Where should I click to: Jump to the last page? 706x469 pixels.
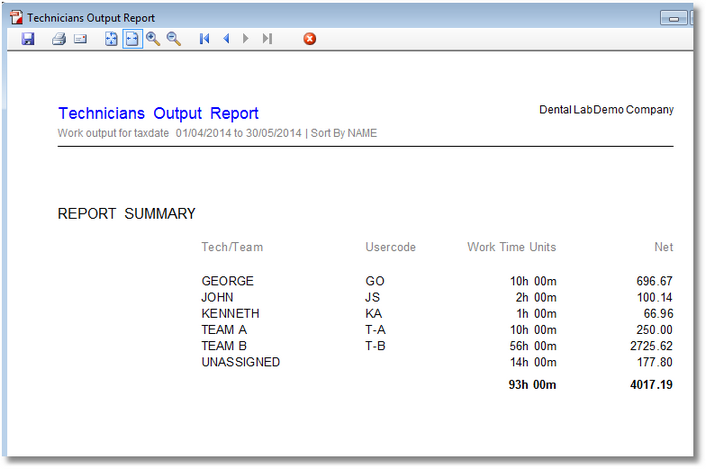pyautogui.click(x=267, y=39)
